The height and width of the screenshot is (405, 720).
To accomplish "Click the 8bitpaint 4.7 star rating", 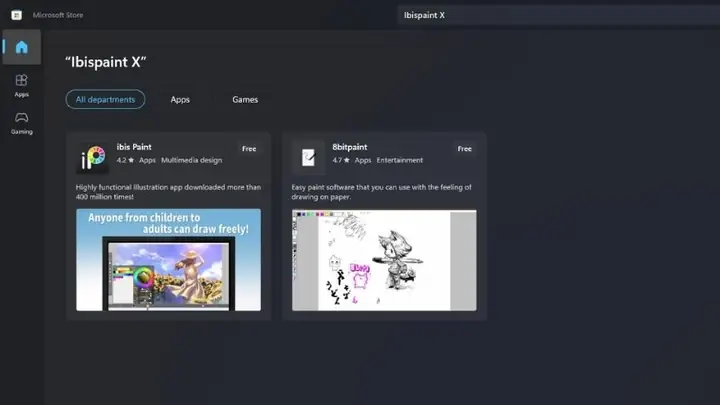I will pos(341,160).
